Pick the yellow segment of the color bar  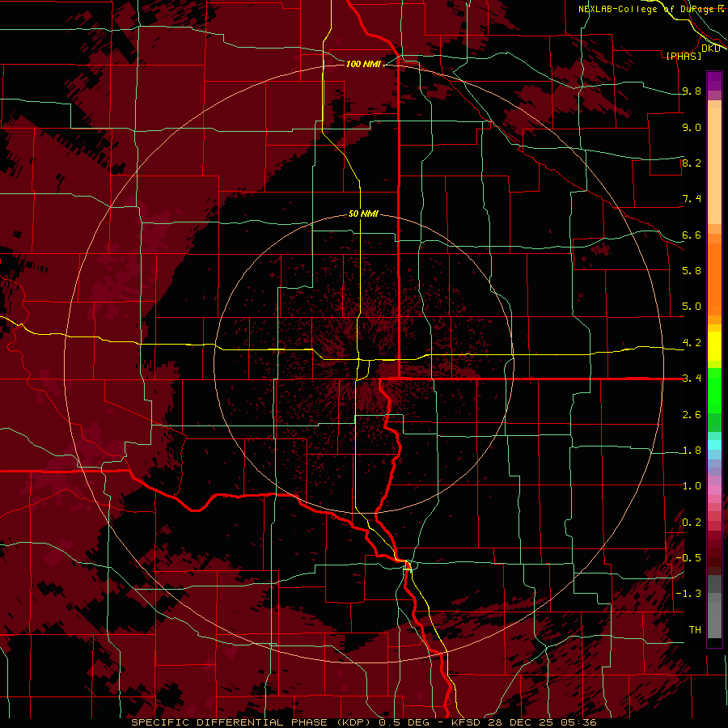(714, 346)
